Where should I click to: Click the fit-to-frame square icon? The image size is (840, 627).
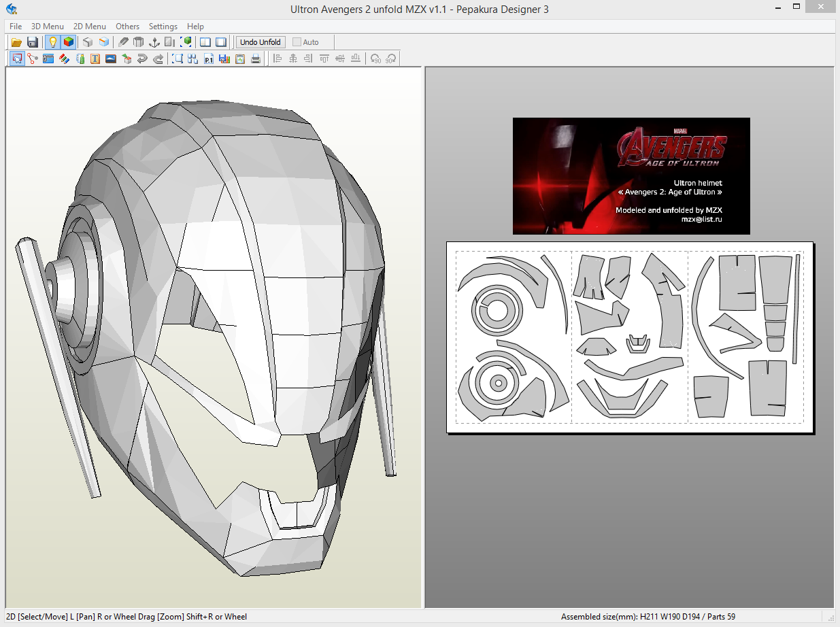point(178,58)
